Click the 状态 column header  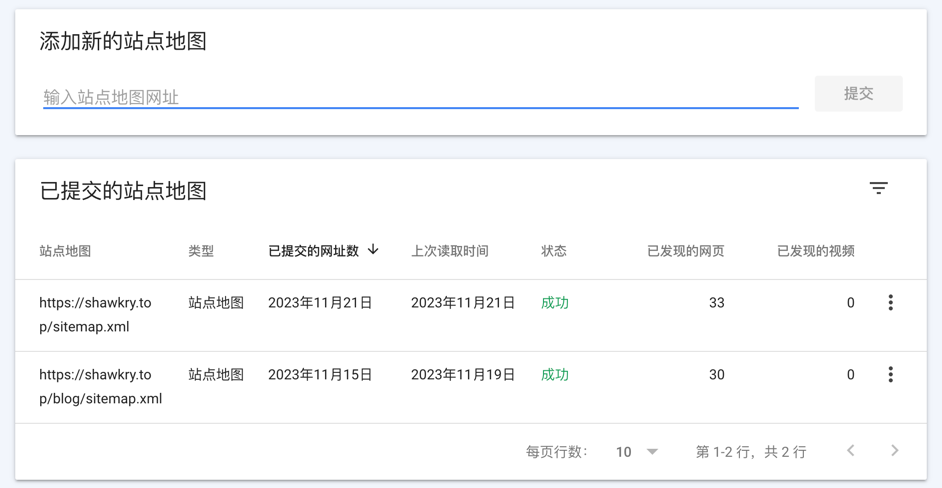pos(554,251)
